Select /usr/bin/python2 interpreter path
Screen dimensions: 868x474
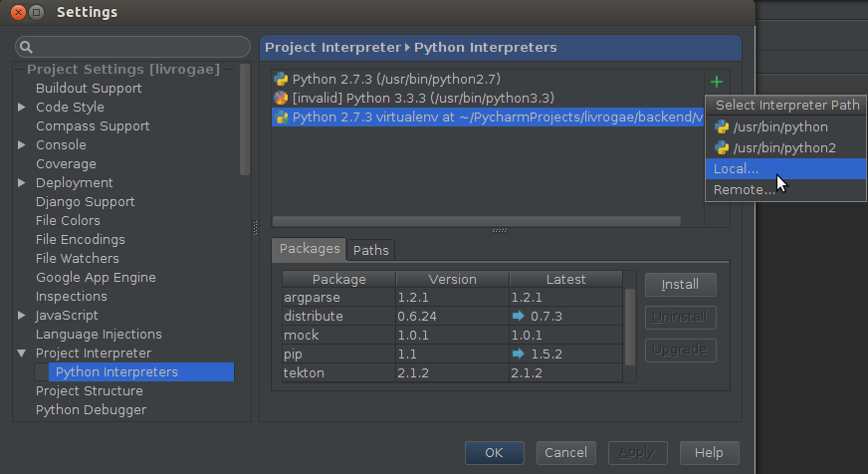click(x=785, y=147)
